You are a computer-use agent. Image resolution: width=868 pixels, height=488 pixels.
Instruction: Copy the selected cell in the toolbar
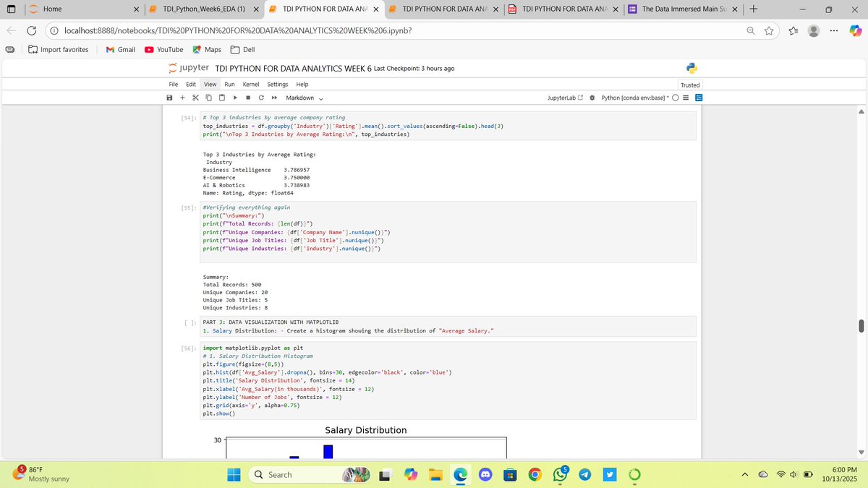click(x=208, y=98)
